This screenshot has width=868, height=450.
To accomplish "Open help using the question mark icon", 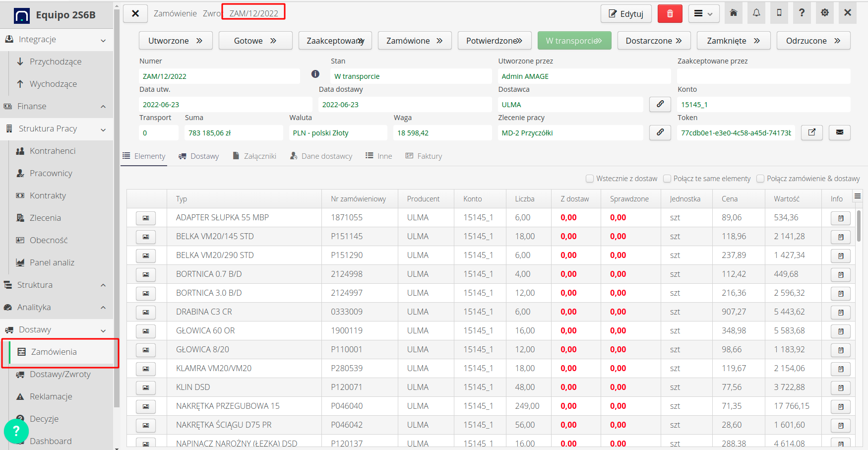I will (802, 13).
